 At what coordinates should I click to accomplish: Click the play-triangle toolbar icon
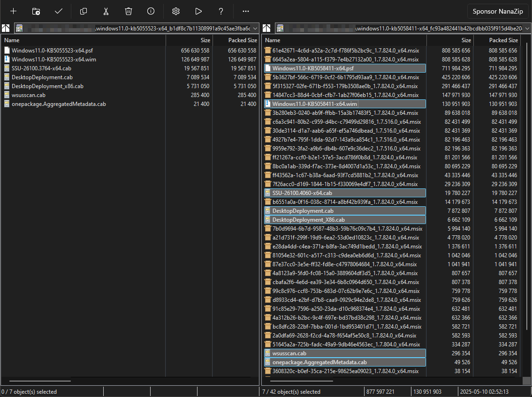tap(198, 11)
